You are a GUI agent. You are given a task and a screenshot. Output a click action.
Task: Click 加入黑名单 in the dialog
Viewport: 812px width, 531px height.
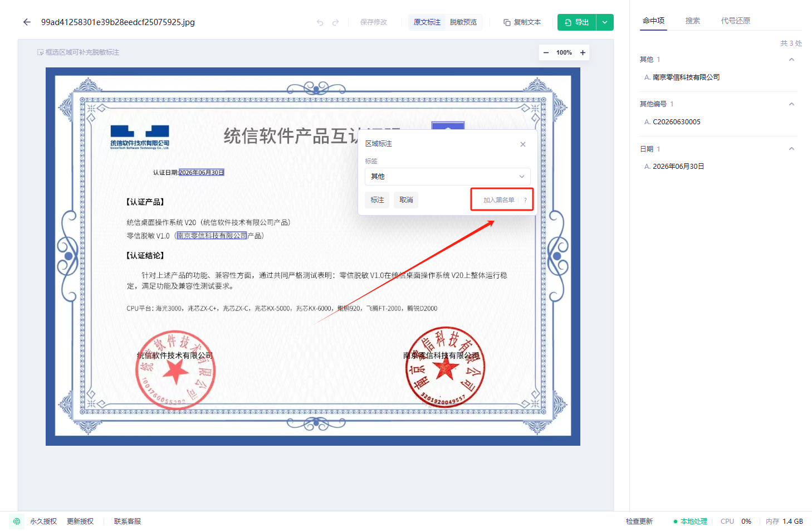coord(499,200)
